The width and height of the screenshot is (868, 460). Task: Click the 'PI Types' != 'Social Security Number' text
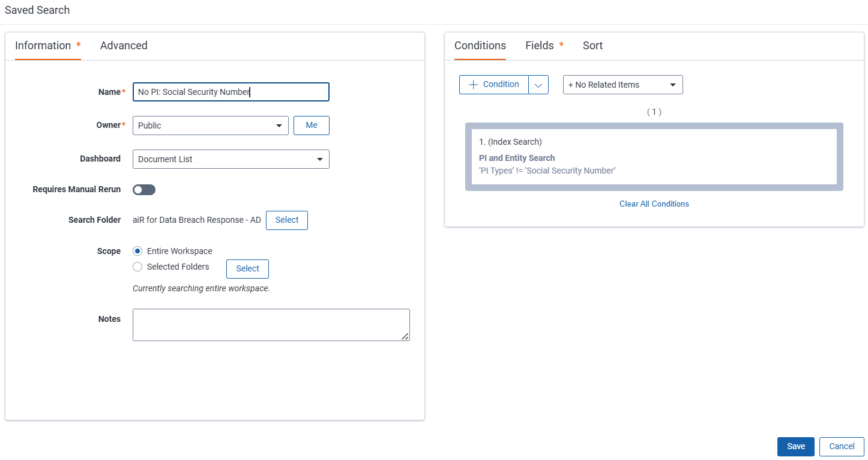(x=547, y=171)
